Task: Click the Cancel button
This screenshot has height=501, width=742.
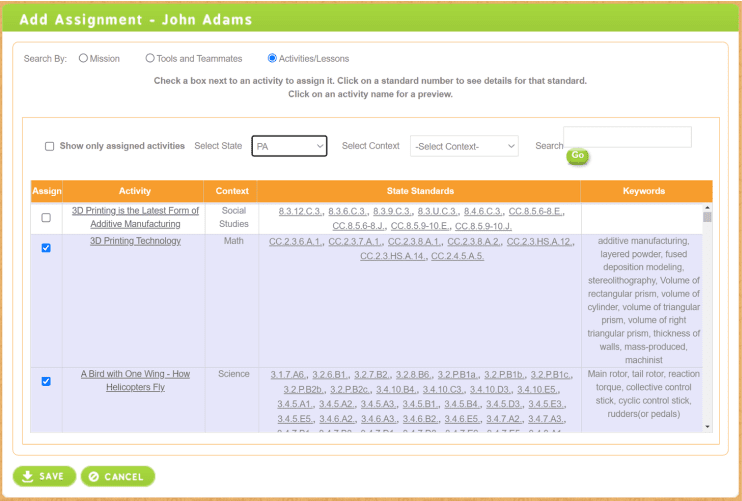Action: pyautogui.click(x=118, y=476)
